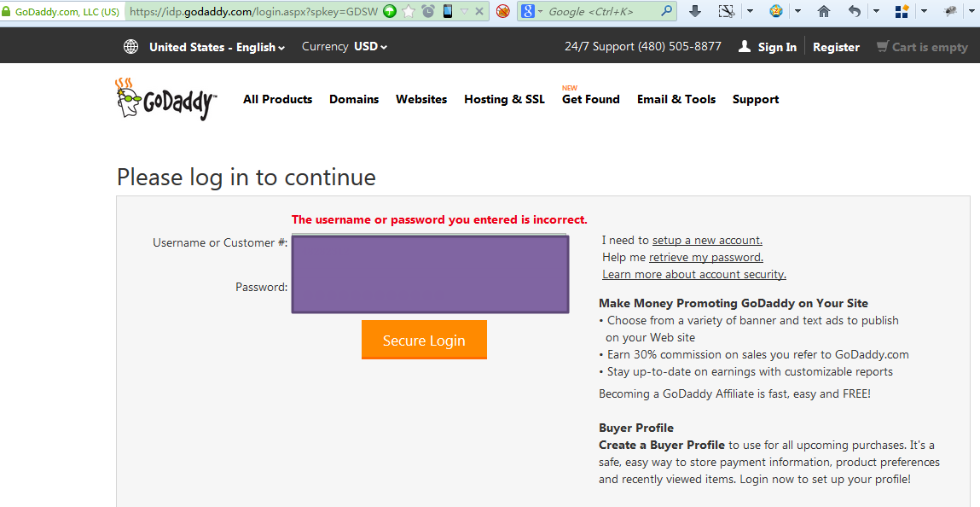Click the Password: label
This screenshot has height=507, width=980.
click(261, 287)
